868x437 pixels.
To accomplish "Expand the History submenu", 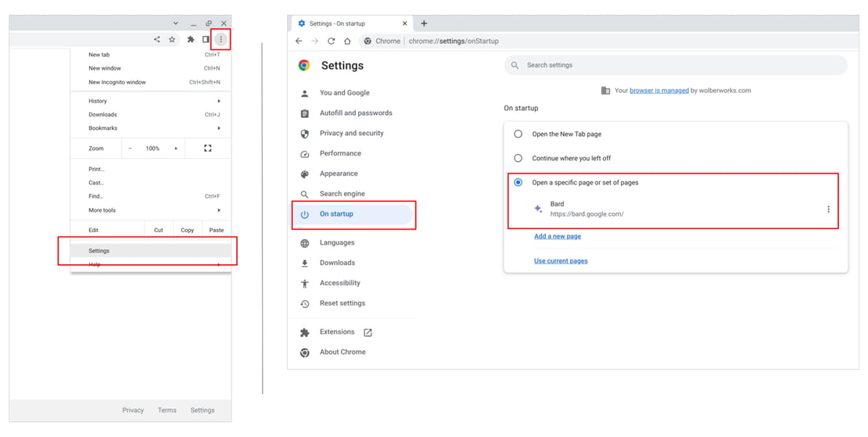I will coord(151,101).
